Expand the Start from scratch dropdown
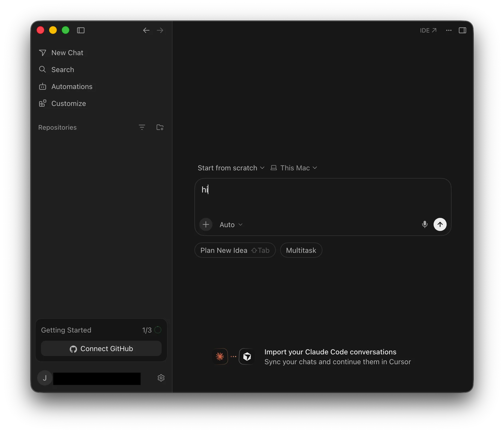Image resolution: width=504 pixels, height=433 pixels. click(231, 168)
